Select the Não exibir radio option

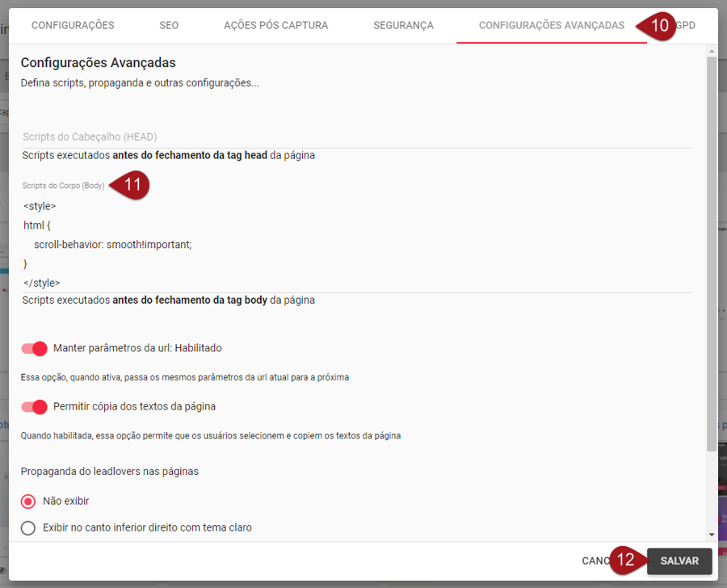click(28, 501)
